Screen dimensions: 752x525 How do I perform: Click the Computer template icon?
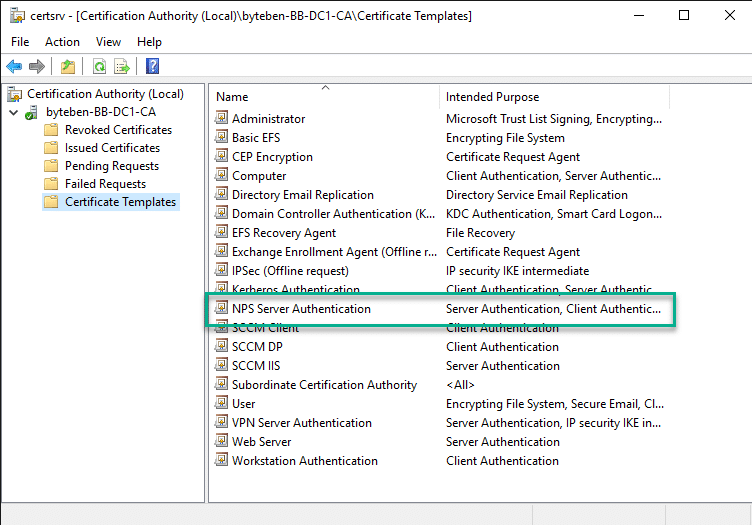click(221, 175)
